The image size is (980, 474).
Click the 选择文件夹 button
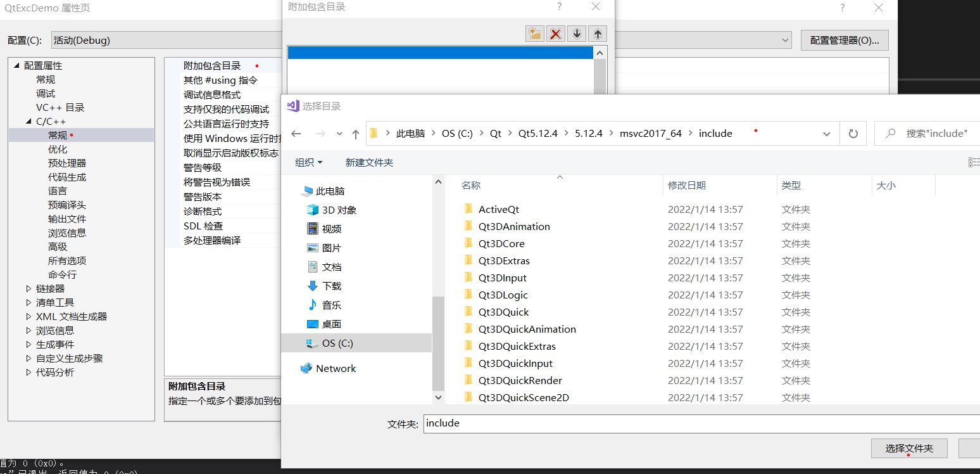(910, 448)
